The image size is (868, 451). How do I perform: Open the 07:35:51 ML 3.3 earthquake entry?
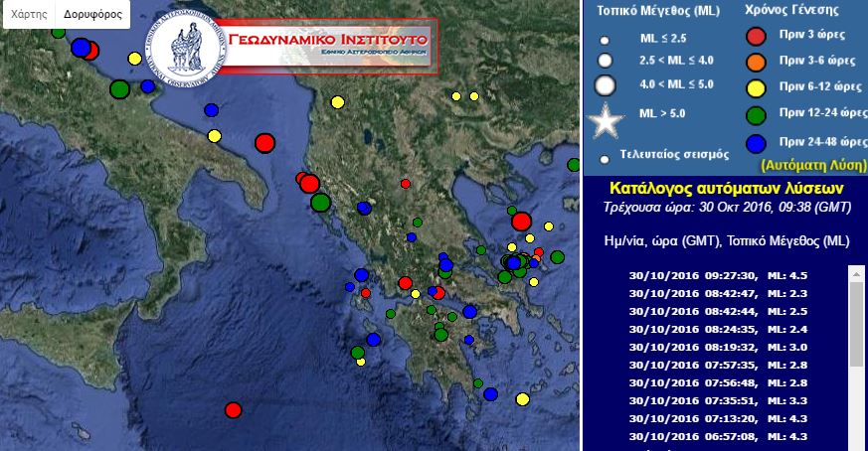coord(718,400)
